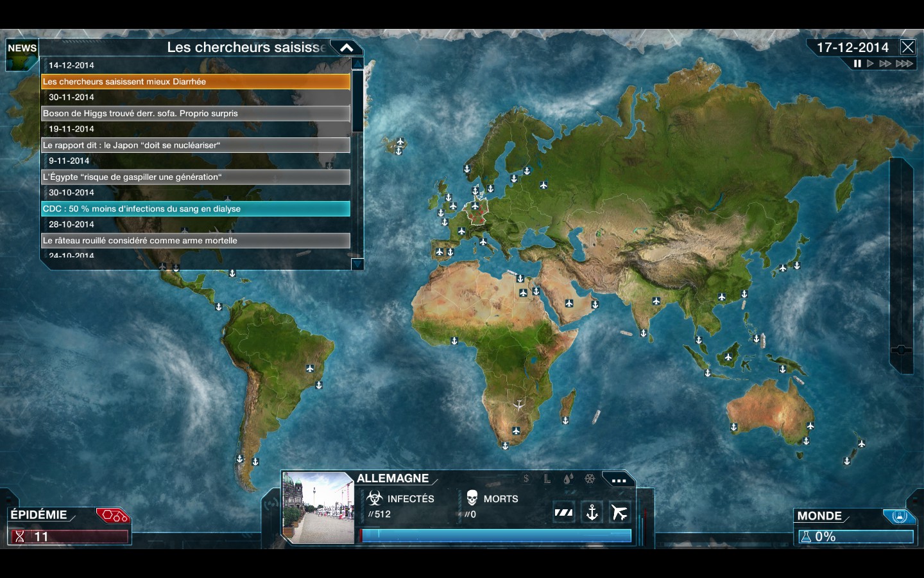924x578 pixels.
Task: Click the seaport icon at India's southern tip
Action: coord(644,333)
